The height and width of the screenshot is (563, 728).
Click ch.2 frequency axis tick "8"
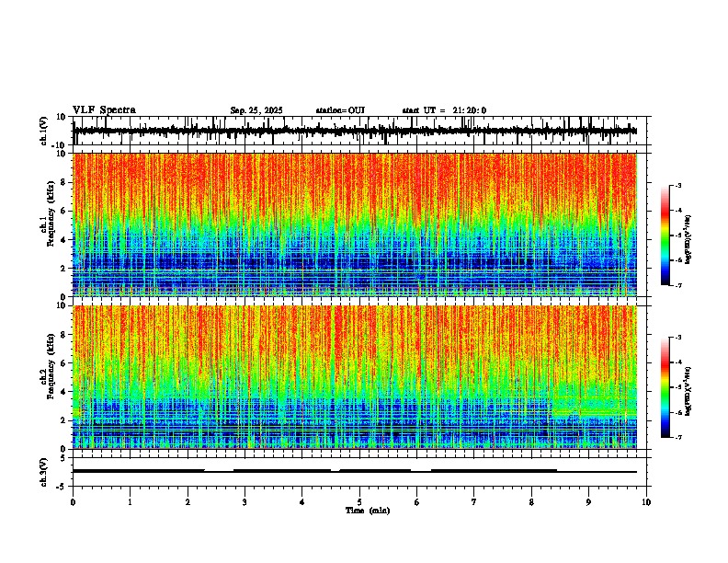pos(63,335)
